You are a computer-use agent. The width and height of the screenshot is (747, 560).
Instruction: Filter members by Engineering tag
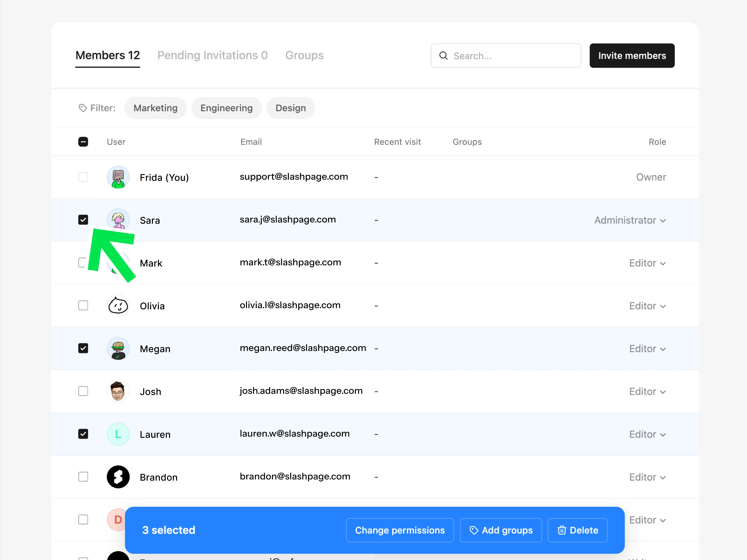point(226,108)
